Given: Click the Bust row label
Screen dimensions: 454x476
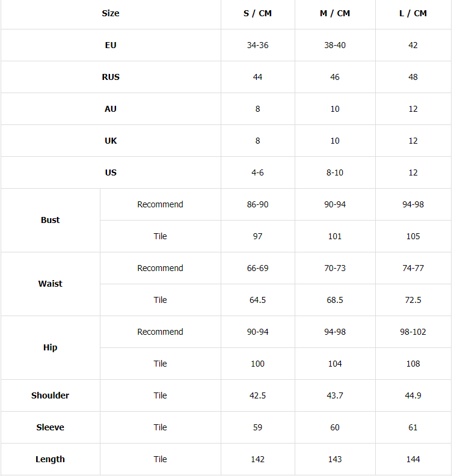Looking at the screenshot, I should point(51,220).
